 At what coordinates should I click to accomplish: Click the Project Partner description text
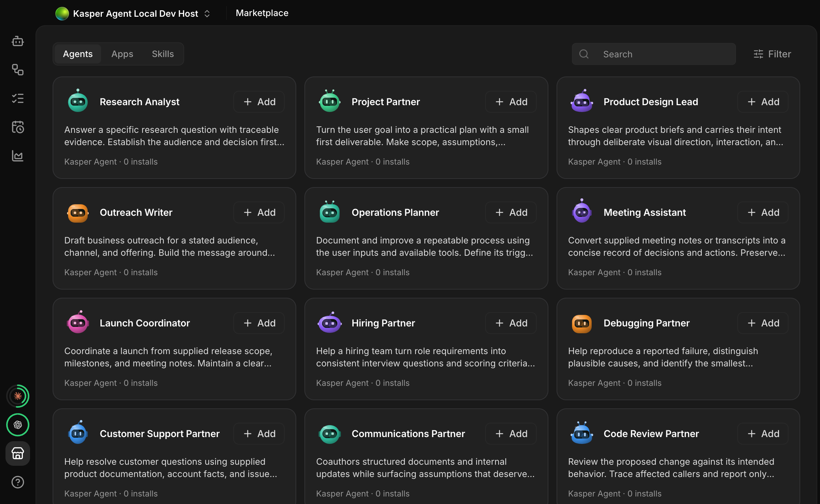pos(422,136)
